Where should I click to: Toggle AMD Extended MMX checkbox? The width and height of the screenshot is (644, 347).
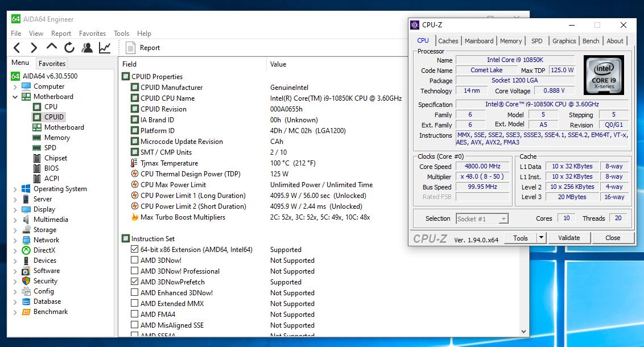tap(134, 303)
